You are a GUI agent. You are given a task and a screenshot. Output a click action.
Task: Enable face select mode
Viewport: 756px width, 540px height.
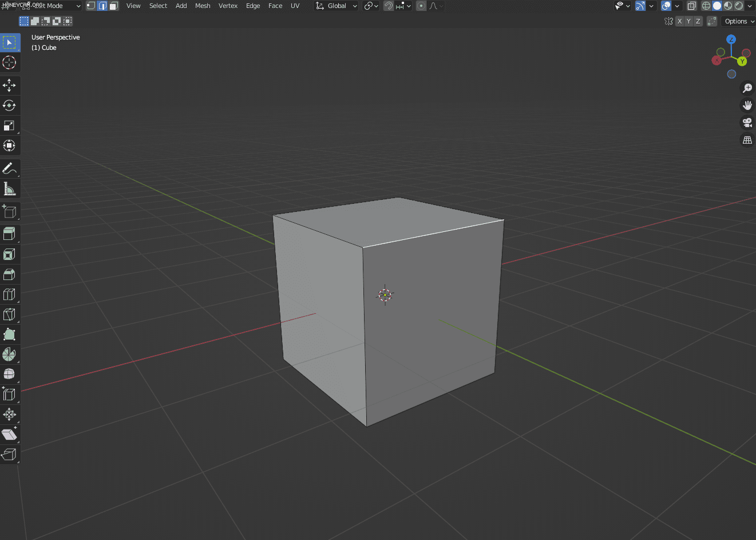[x=113, y=6]
